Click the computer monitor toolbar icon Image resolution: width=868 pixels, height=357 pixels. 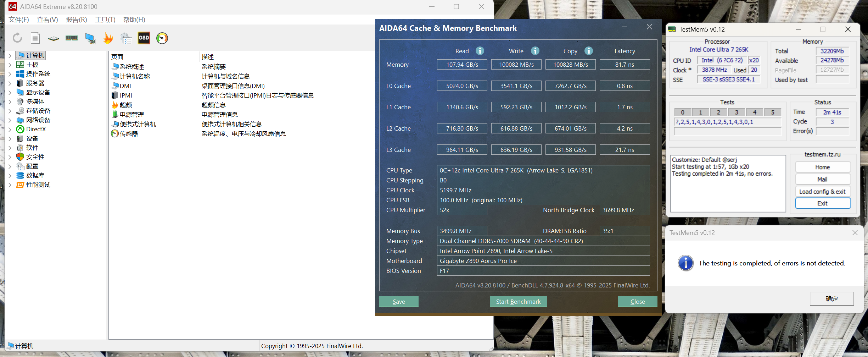tap(90, 38)
